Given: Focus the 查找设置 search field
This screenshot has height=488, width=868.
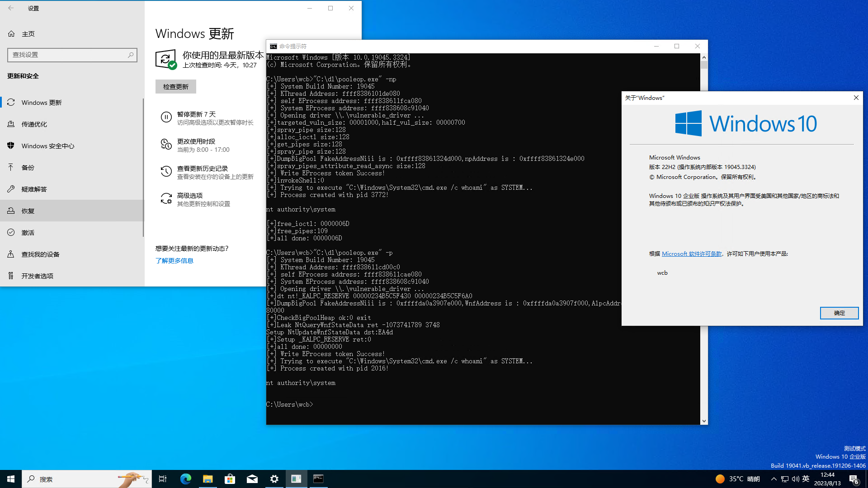Looking at the screenshot, I should point(72,55).
